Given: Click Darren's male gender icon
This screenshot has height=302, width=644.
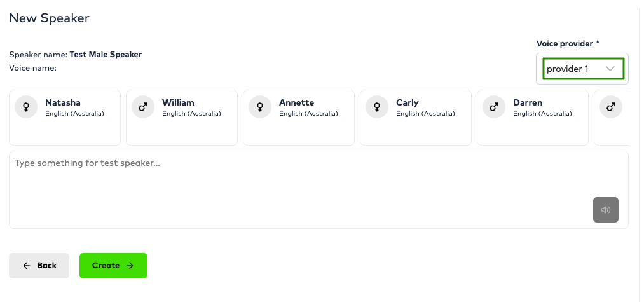Looking at the screenshot, I should coord(494,107).
